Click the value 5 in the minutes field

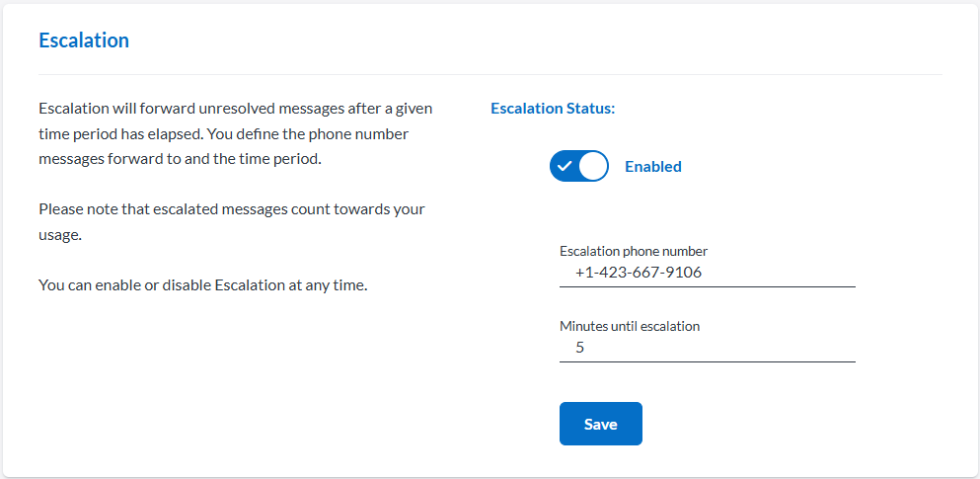(x=580, y=348)
